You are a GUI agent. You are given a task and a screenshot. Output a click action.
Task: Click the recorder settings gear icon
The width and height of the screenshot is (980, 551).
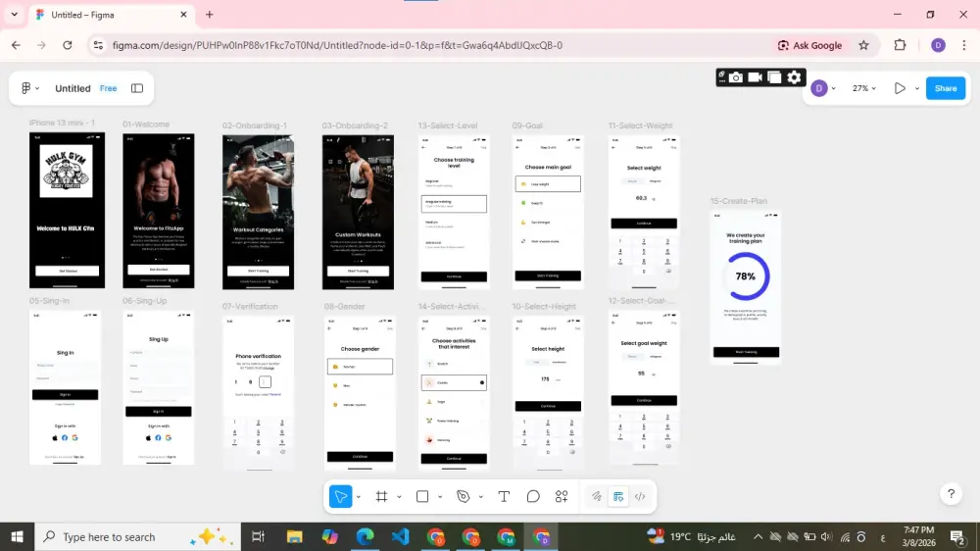pos(794,76)
